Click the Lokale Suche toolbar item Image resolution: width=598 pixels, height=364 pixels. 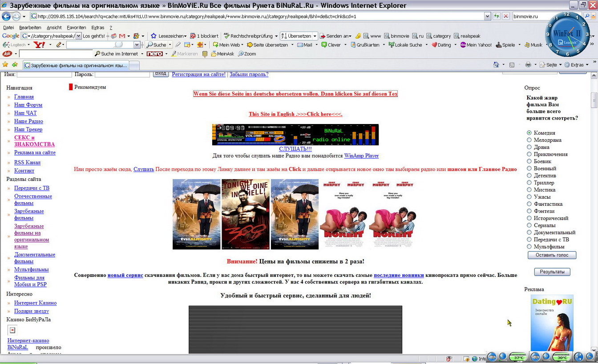point(405,45)
